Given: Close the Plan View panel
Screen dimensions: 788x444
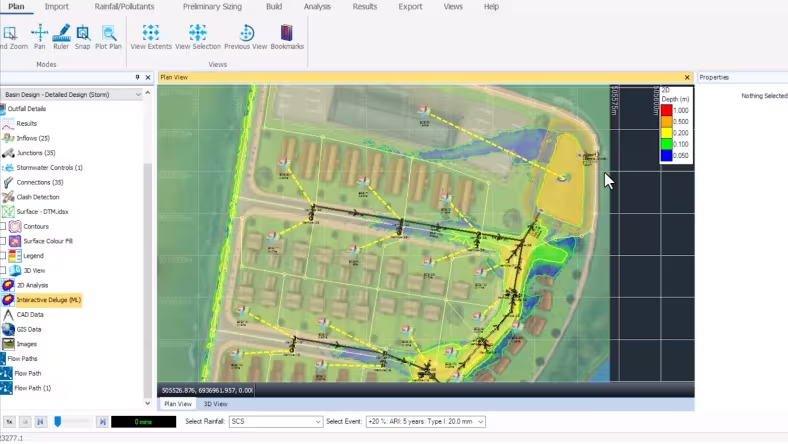Looking at the screenshot, I should (687, 77).
